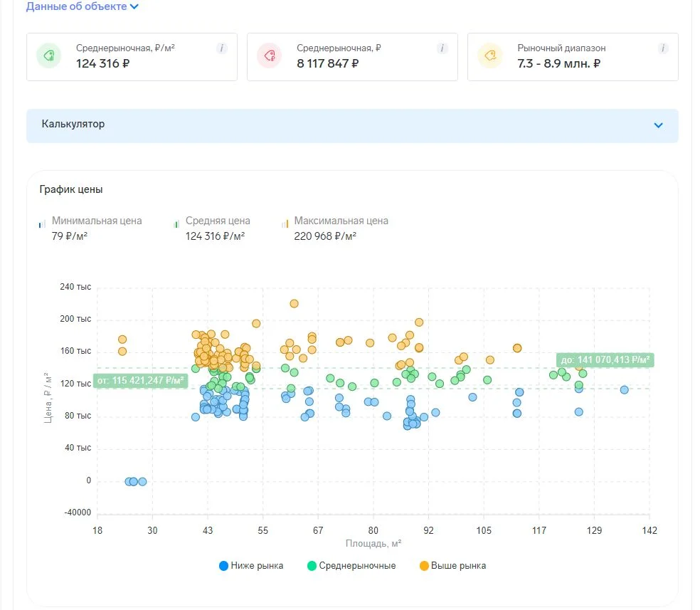Open info icon for Рыночный диапазон

click(663, 48)
